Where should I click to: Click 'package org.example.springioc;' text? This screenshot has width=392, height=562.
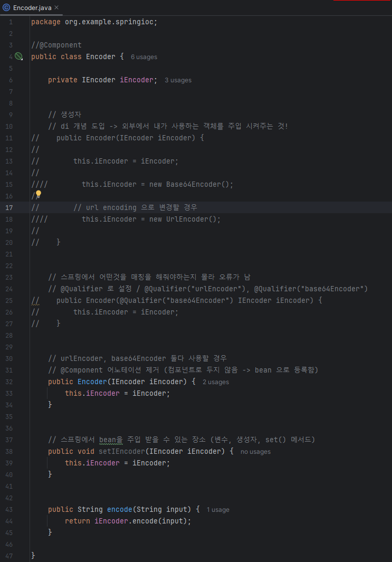tap(94, 22)
